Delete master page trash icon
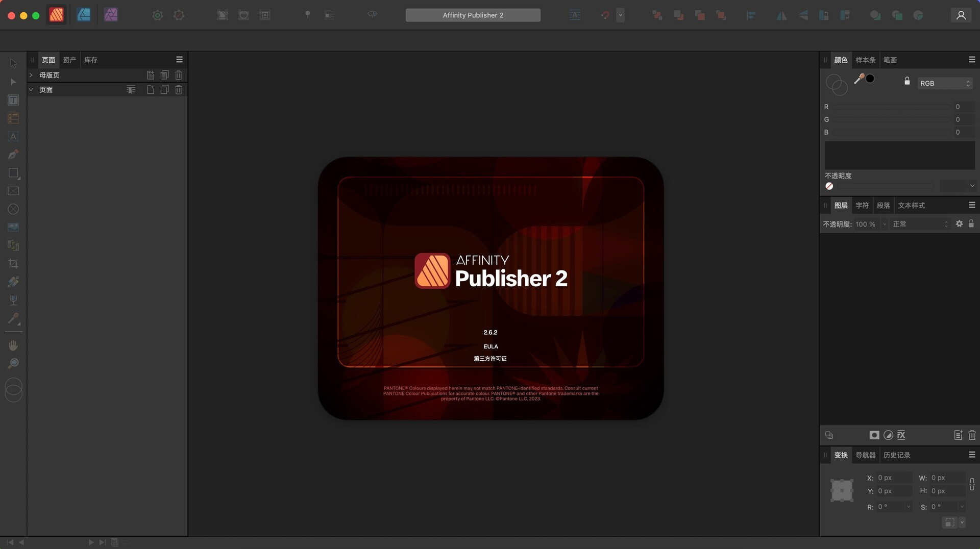The width and height of the screenshot is (980, 549). tap(179, 75)
